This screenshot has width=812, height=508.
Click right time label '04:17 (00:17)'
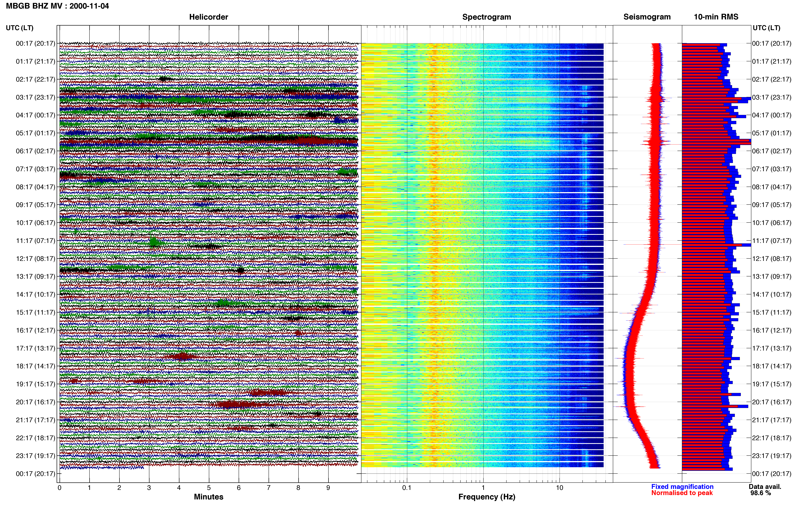(772, 115)
